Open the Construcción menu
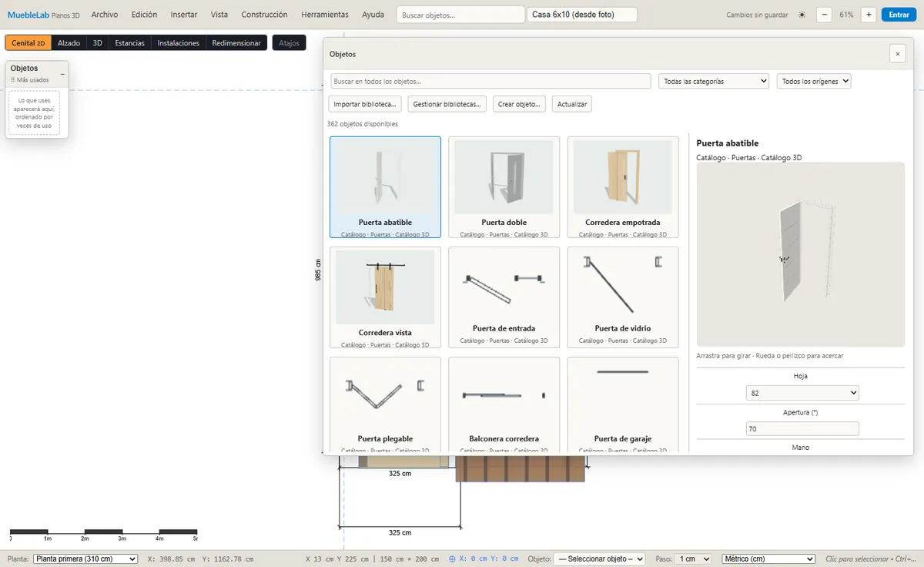 click(x=264, y=15)
